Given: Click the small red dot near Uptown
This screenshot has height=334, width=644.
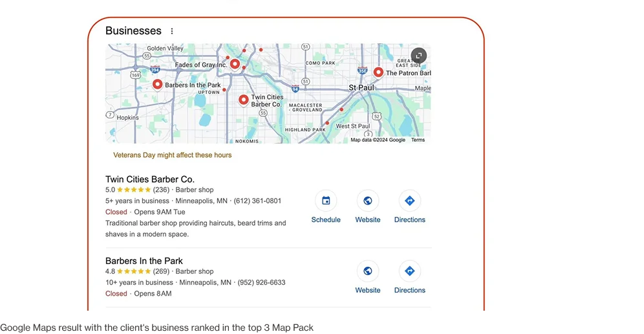Looking at the screenshot, I should pyautogui.click(x=224, y=89).
